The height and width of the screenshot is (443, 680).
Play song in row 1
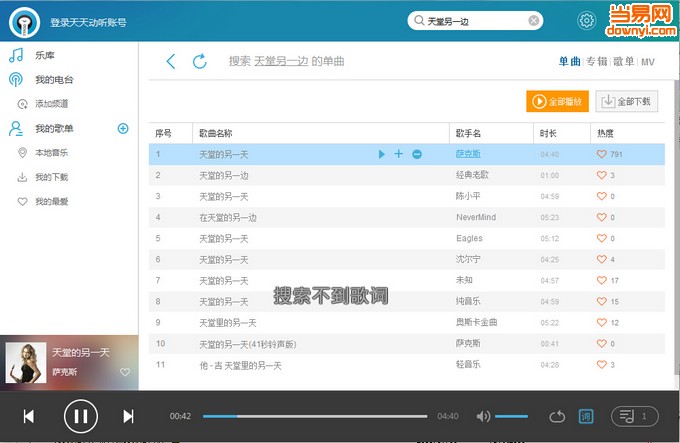tap(382, 154)
